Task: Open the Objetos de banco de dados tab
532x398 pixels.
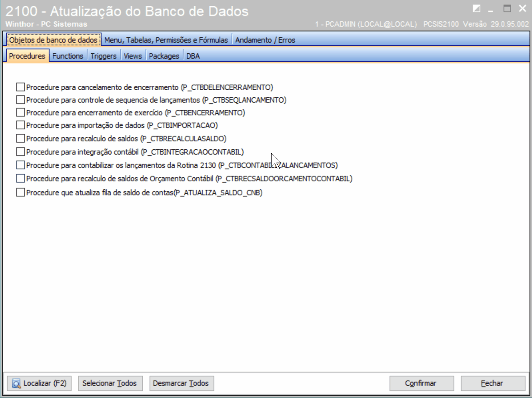Action: point(53,40)
